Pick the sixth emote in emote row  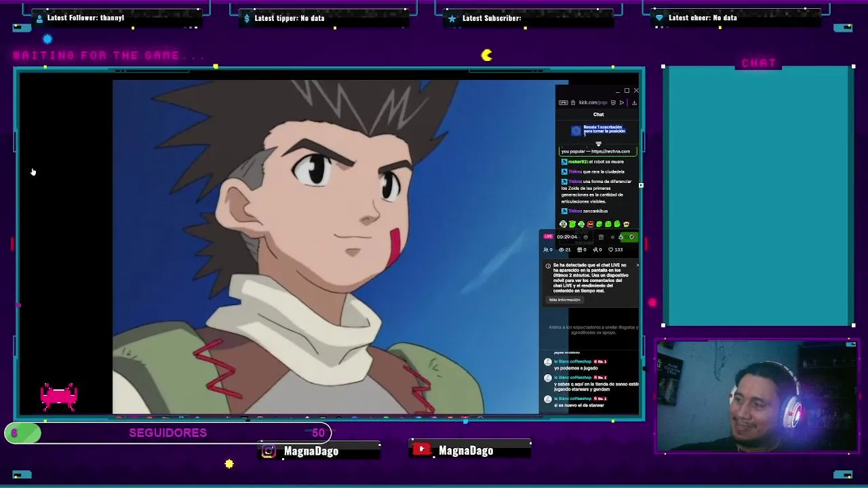(x=608, y=224)
